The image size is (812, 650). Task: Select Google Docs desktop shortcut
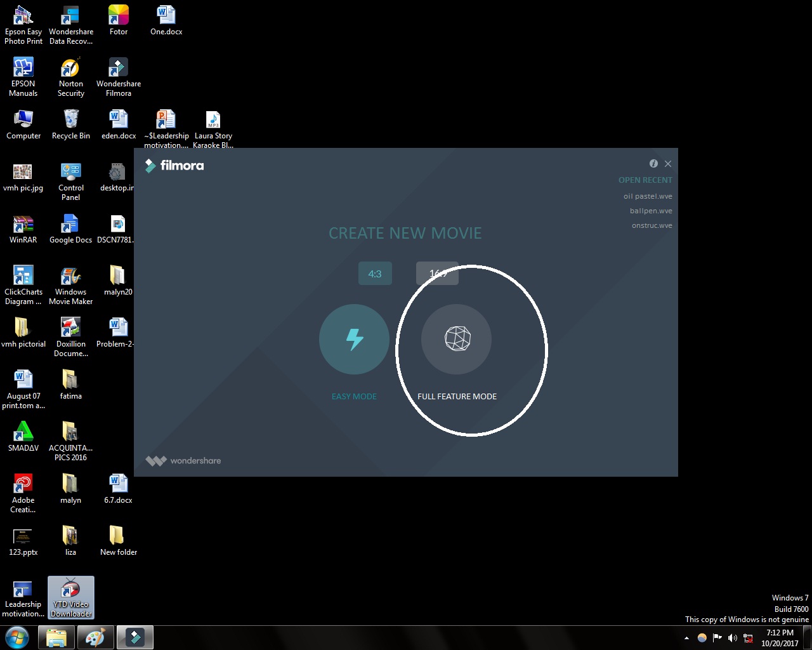click(x=71, y=229)
